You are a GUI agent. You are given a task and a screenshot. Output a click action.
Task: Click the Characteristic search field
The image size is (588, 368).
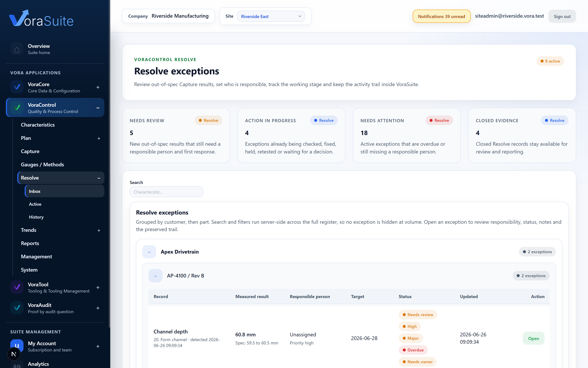166,192
